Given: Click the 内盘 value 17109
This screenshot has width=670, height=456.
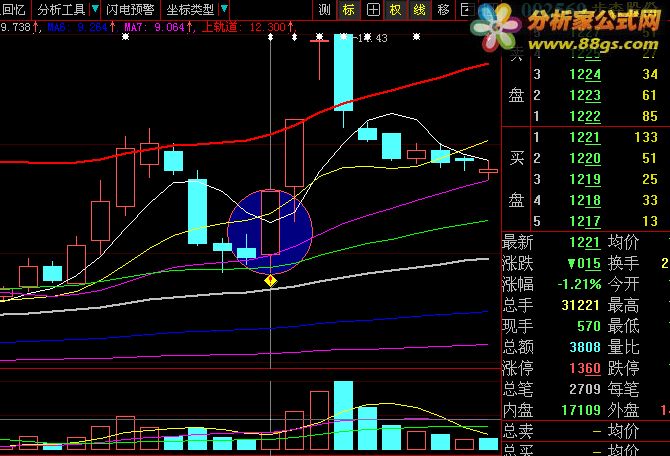Looking at the screenshot, I should click(x=581, y=410).
